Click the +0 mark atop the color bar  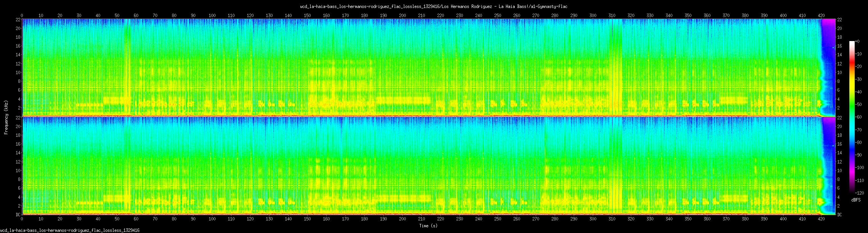[x=856, y=41]
